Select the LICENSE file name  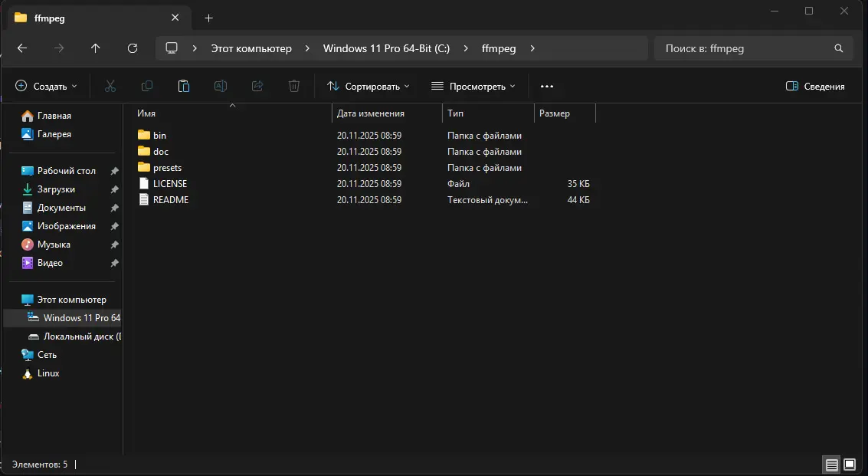(x=170, y=183)
